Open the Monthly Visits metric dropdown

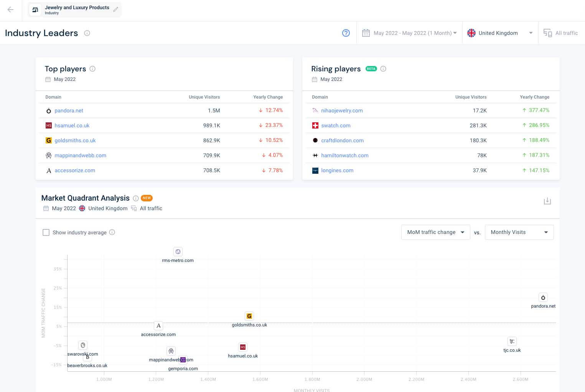click(x=519, y=232)
